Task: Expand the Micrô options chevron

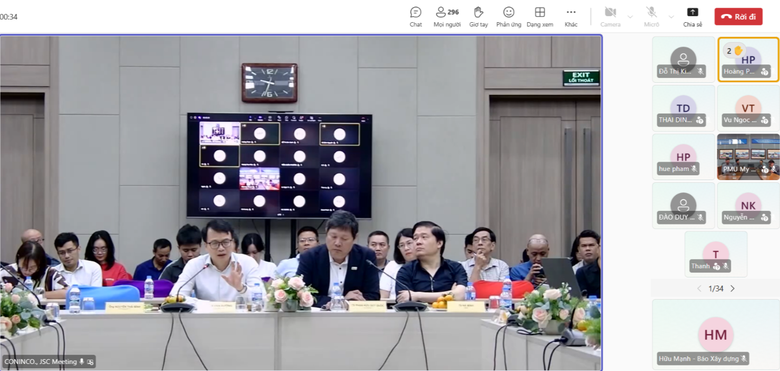Action: tap(671, 17)
